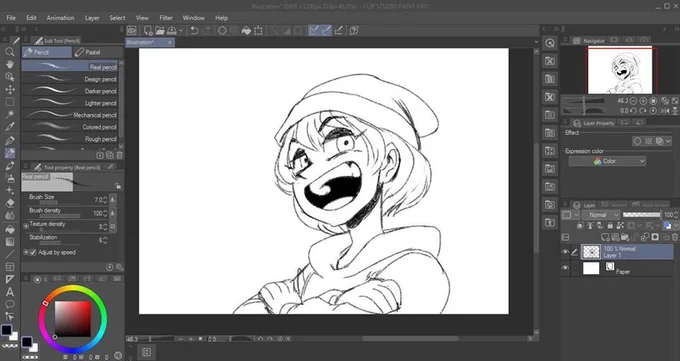Toggle the lock layer padlock icon
The height and width of the screenshot is (361, 680).
[x=610, y=226]
